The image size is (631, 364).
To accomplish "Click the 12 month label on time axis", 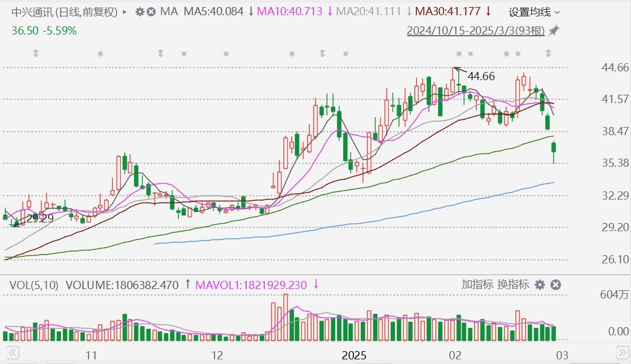I will 217,355.
